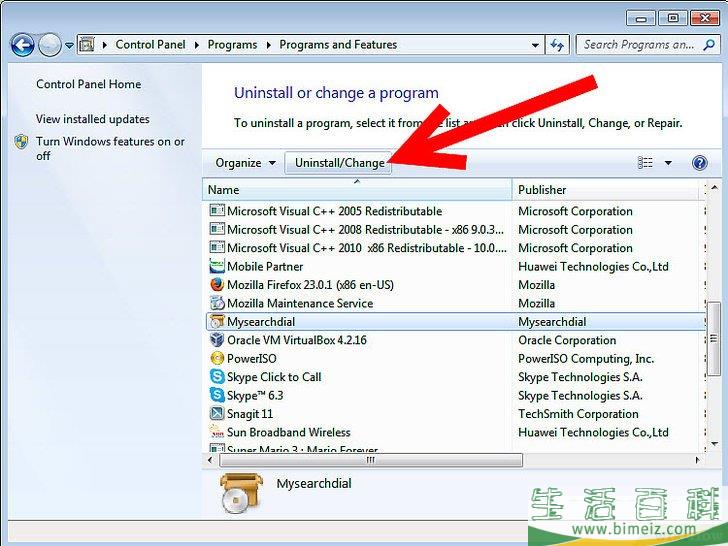Click PowerISO Computing, Inc. publisher cell

tap(586, 358)
